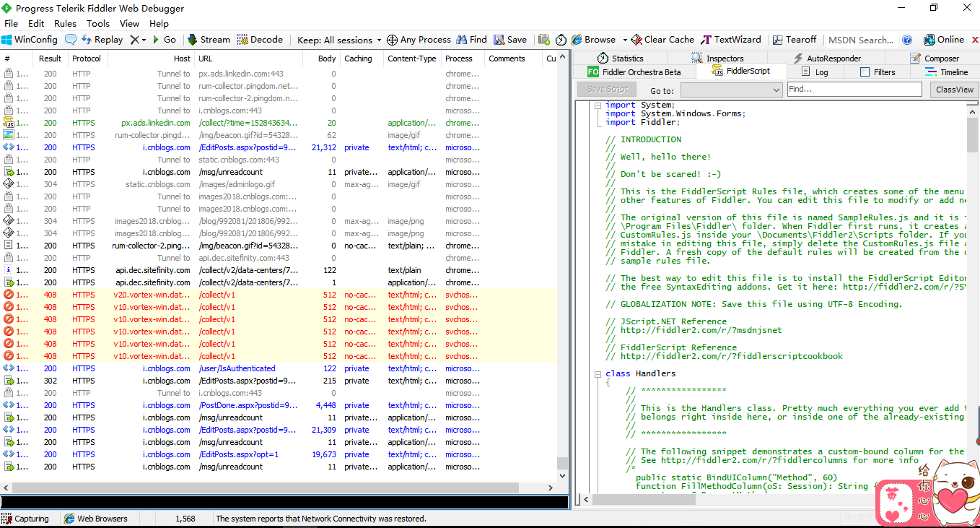The height and width of the screenshot is (528, 980).
Task: Expand the Remove sessions dropdown arrow
Action: coord(144,40)
